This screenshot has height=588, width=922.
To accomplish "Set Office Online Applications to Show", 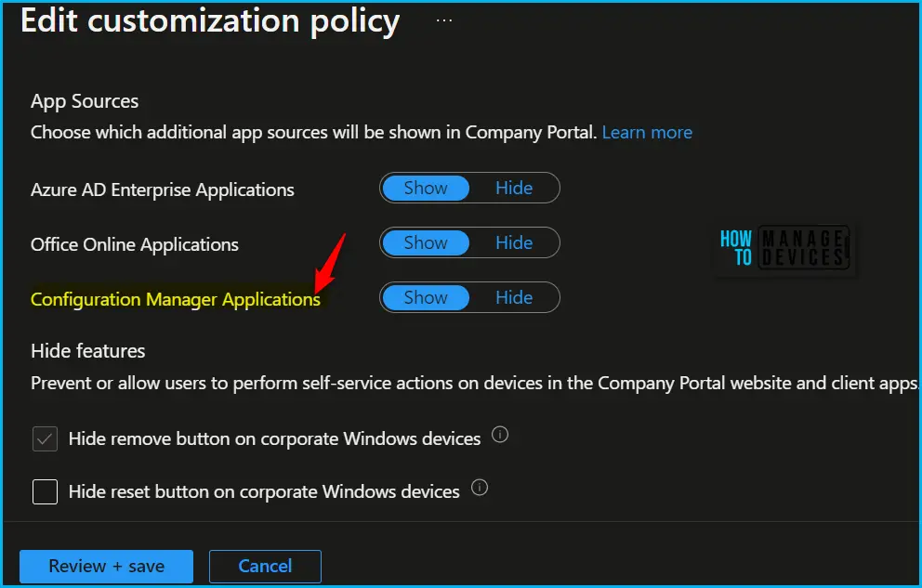I will 426,242.
